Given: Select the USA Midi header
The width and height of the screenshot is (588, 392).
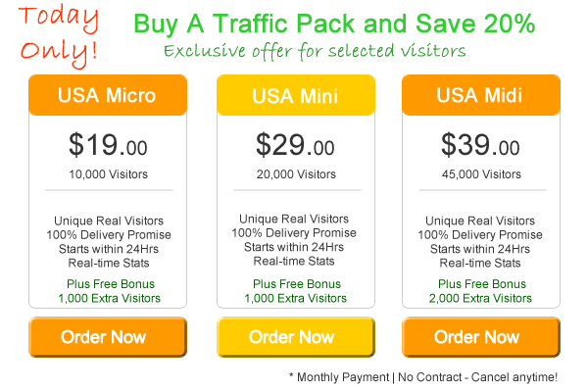Looking at the screenshot, I should coord(481,95).
